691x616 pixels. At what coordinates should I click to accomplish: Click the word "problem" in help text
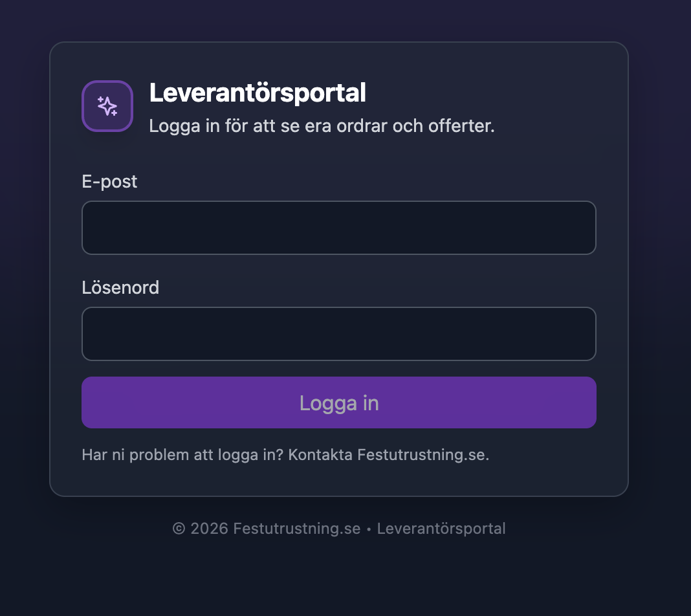coord(159,455)
